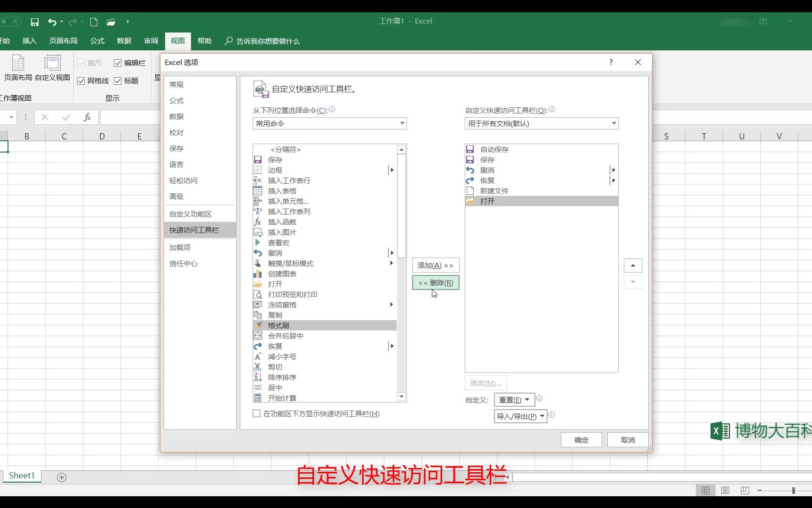Open the 重置(E) dropdown

pyautogui.click(x=514, y=400)
